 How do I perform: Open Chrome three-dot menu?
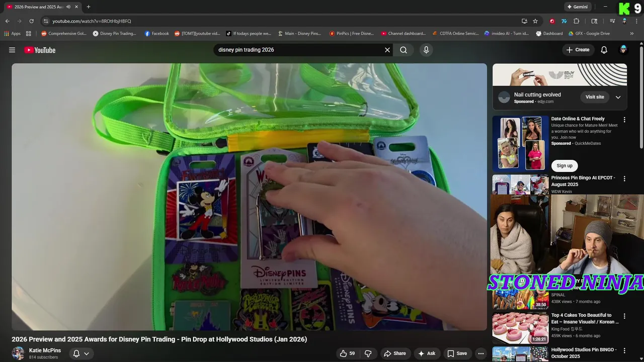click(637, 21)
